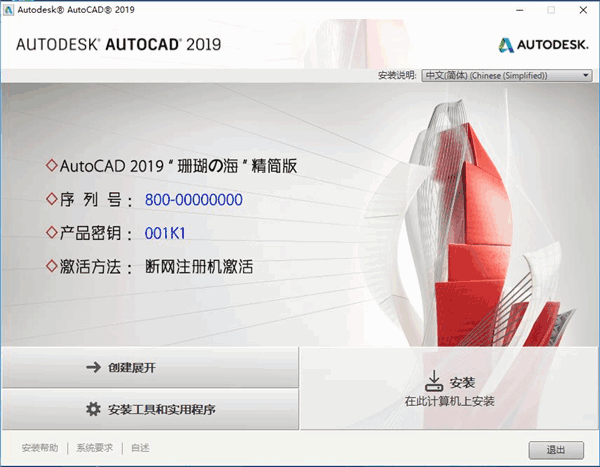Expand the language dropdown arrow
This screenshot has width=600, height=467.
click(586, 75)
